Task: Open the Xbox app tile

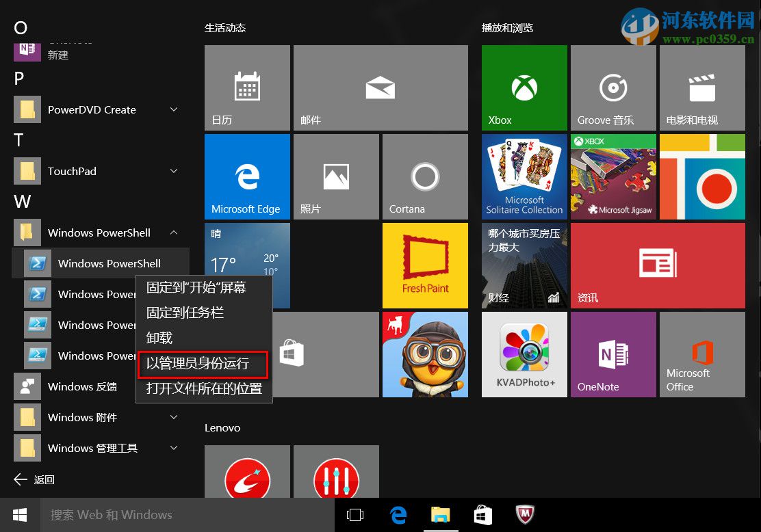Action: (524, 88)
